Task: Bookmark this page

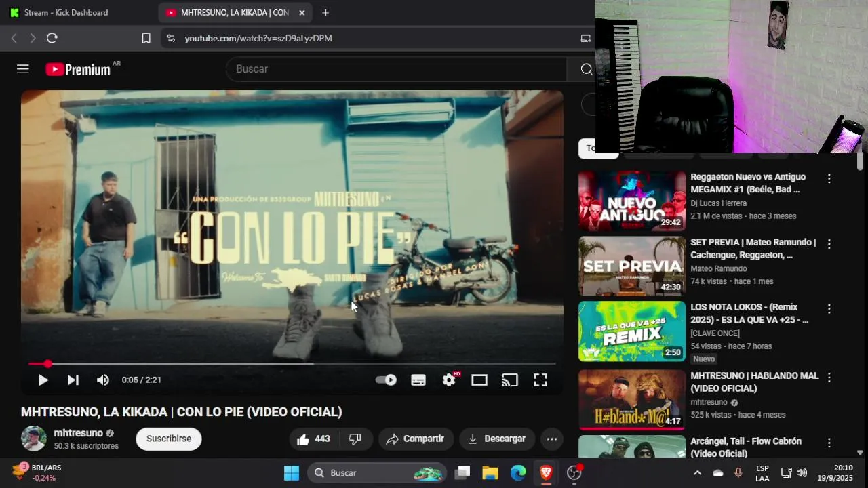Action: pyautogui.click(x=146, y=39)
